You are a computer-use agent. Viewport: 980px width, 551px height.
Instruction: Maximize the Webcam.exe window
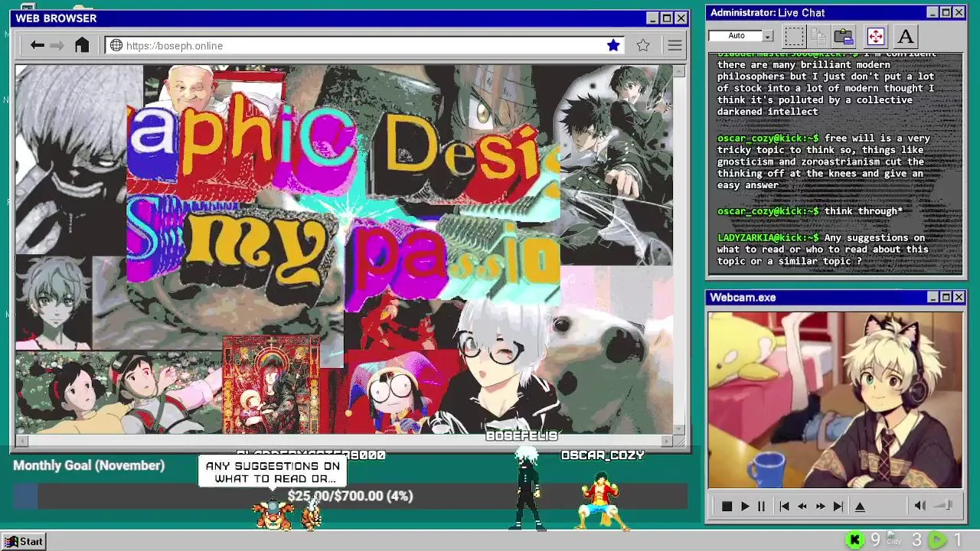click(x=946, y=297)
